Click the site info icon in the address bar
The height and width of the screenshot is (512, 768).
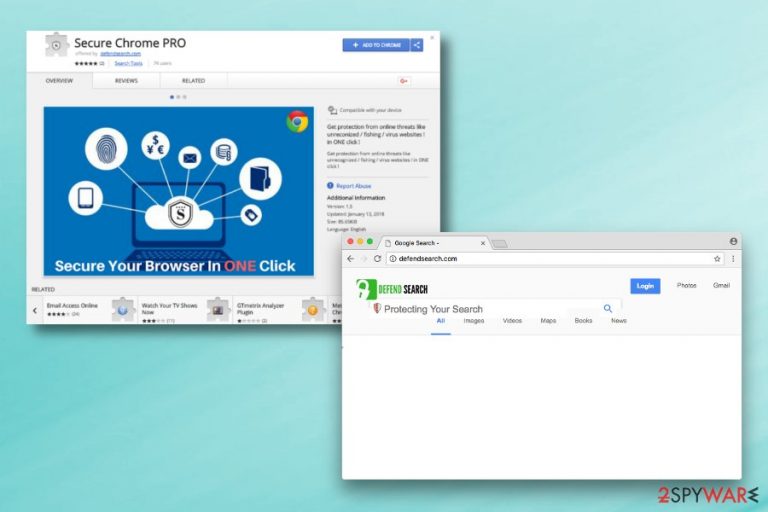tap(393, 259)
